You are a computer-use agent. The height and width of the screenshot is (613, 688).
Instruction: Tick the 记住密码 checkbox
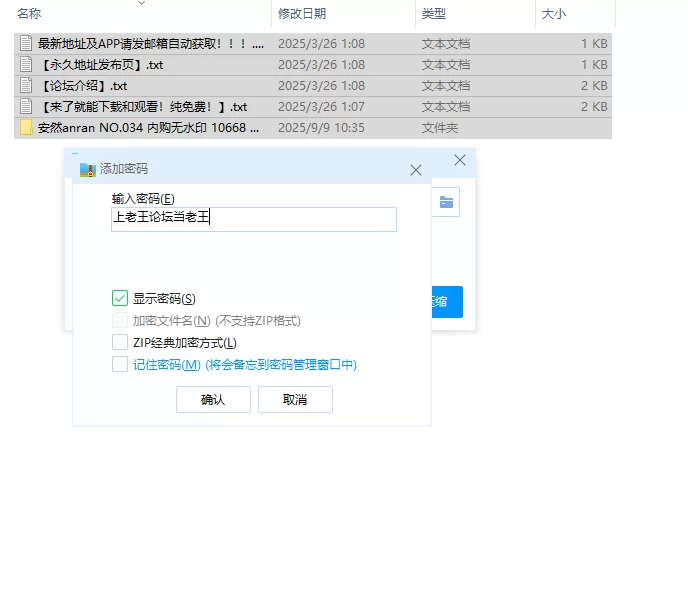point(120,364)
